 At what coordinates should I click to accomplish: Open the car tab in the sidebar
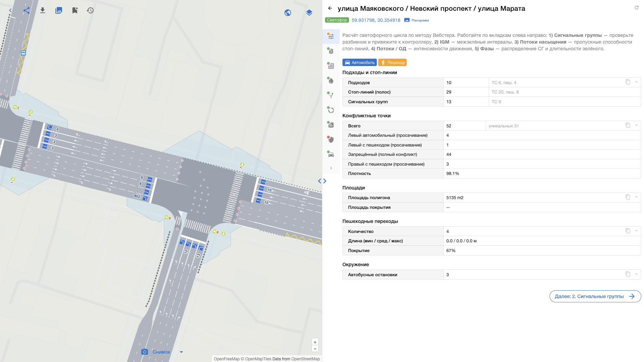[331, 154]
